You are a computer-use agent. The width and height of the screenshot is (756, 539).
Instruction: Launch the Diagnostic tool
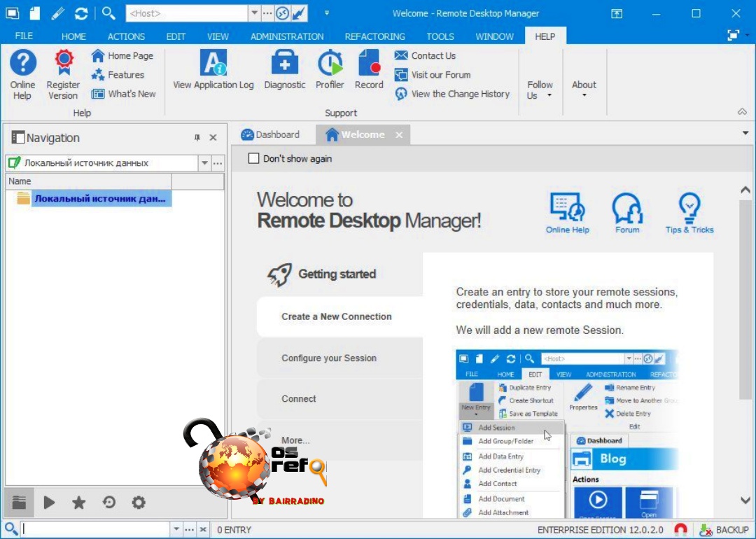[x=284, y=70]
